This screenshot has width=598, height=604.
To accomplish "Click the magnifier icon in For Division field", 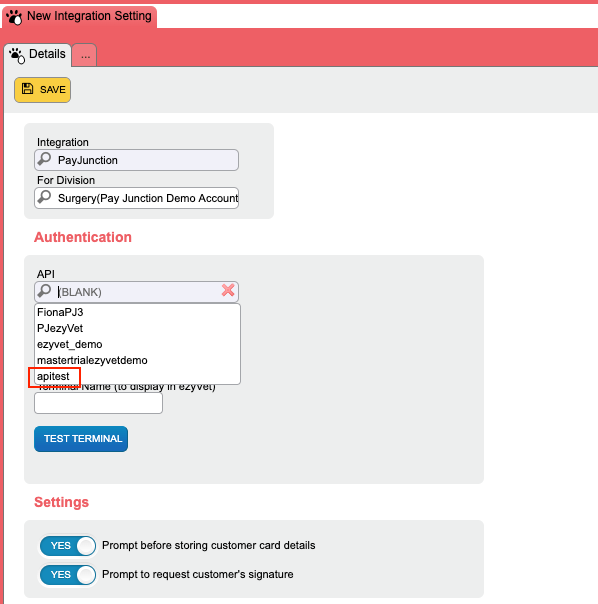I will click(44, 196).
